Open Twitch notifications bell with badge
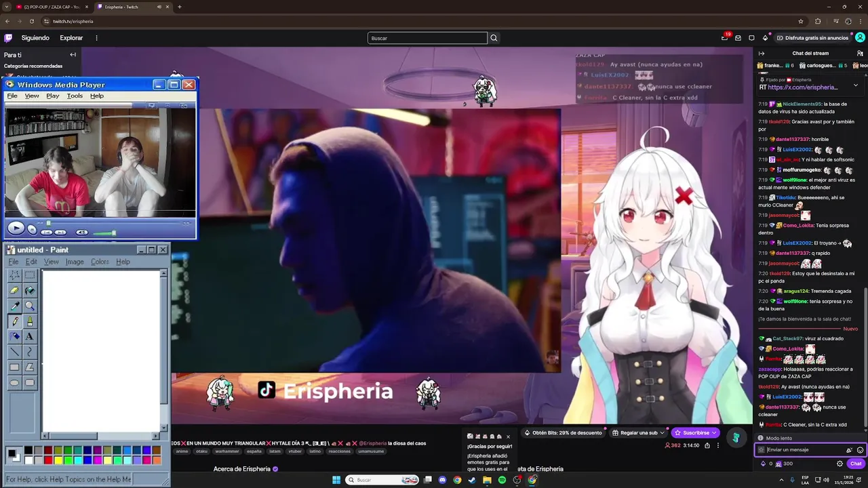868x488 pixels. [x=725, y=37]
